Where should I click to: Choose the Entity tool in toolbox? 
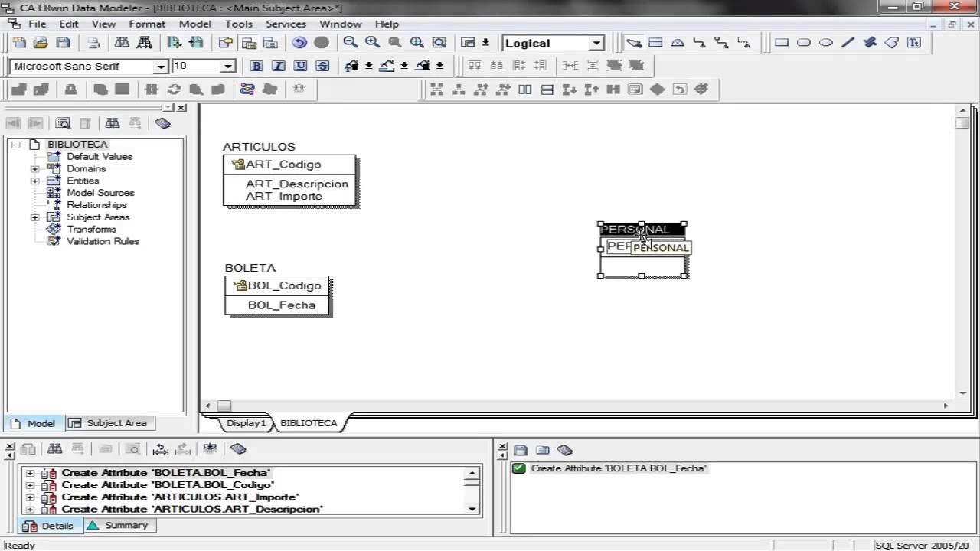coord(655,43)
